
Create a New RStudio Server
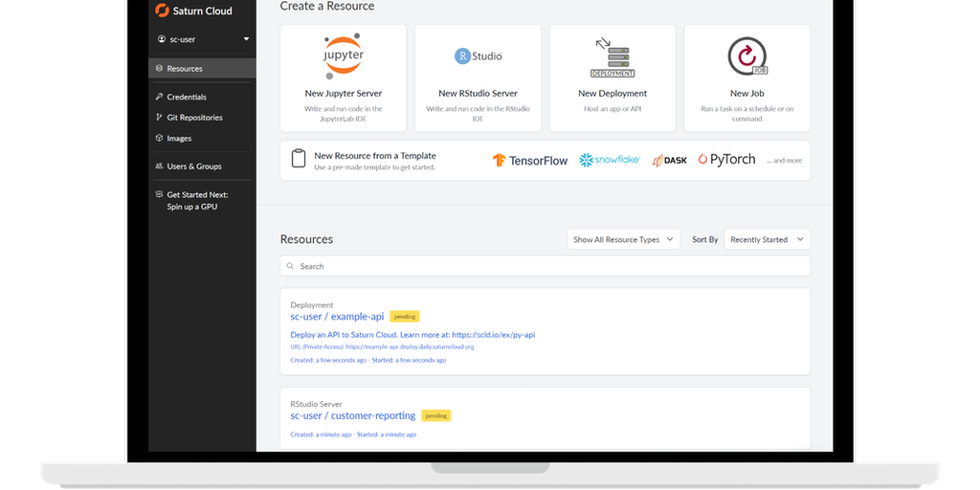click(x=479, y=78)
